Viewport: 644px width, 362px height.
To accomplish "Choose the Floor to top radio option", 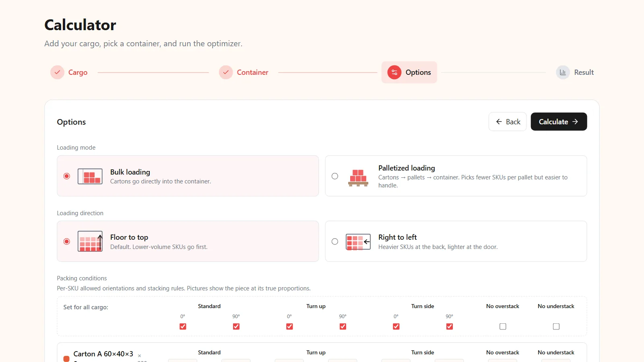I will pyautogui.click(x=67, y=241).
